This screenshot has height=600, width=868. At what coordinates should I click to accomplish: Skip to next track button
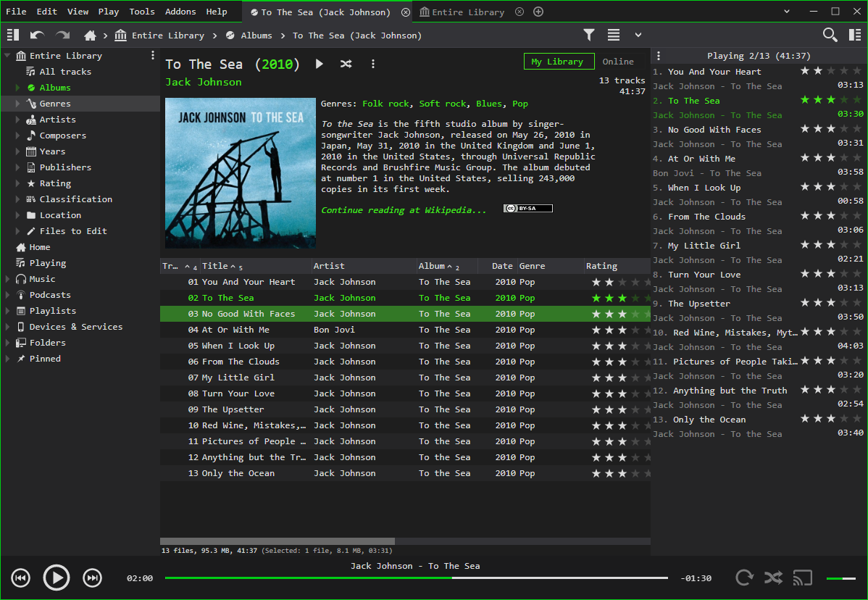tap(93, 578)
